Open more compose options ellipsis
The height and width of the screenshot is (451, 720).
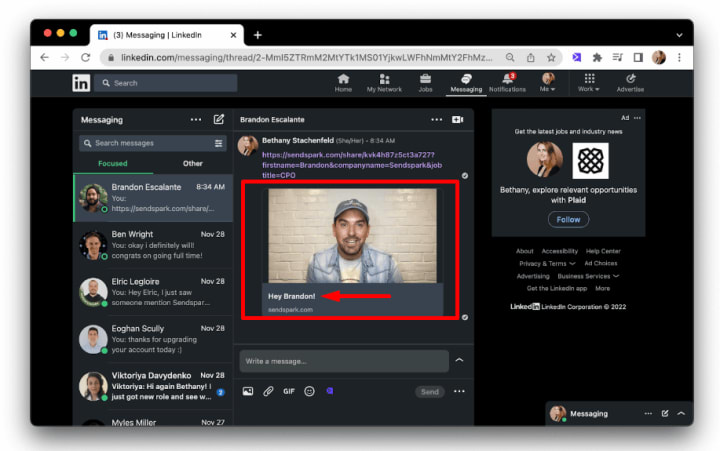point(459,391)
